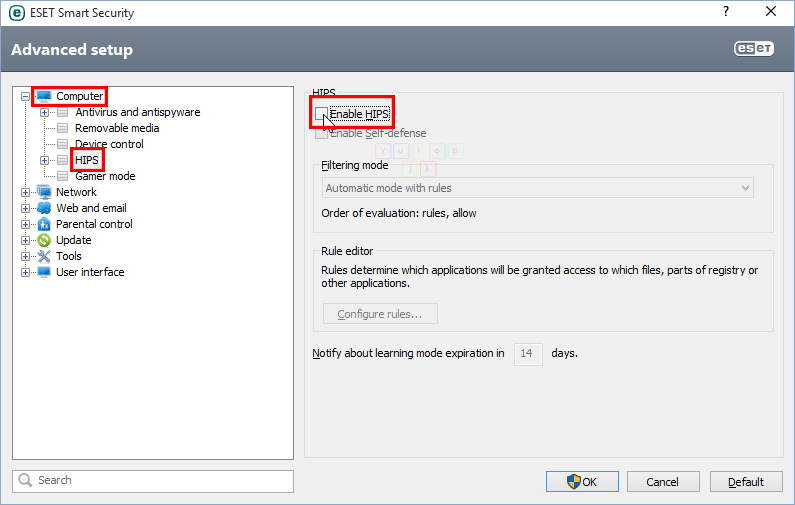Click the learning mode days field
795x505 pixels.
(528, 353)
